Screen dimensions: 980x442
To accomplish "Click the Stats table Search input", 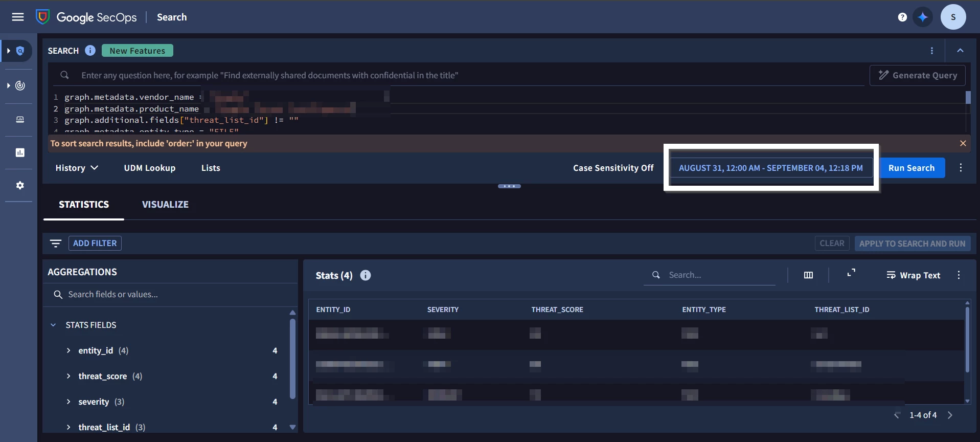I will click(x=710, y=275).
